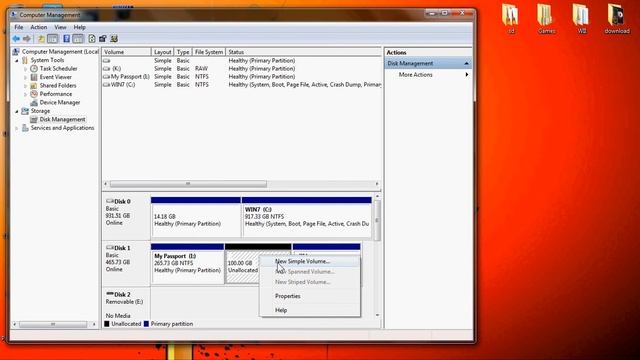The height and width of the screenshot is (360, 640).
Task: Click the drive icon beside My Passport volume
Action: pyautogui.click(x=107, y=76)
